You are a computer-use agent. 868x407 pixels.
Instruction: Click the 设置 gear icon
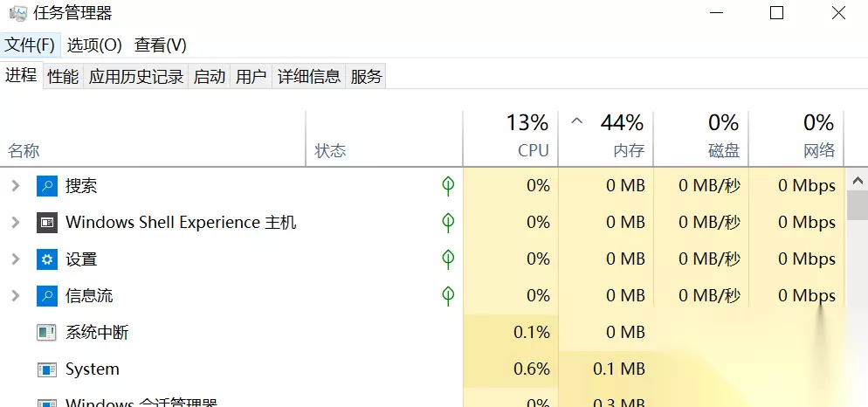46,259
